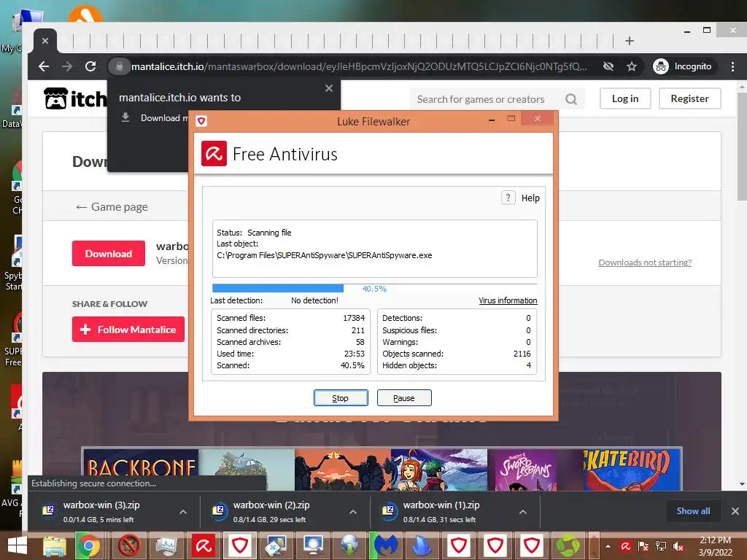
Task: Click the red prohibition-sign taskbar icon
Action: (128, 545)
